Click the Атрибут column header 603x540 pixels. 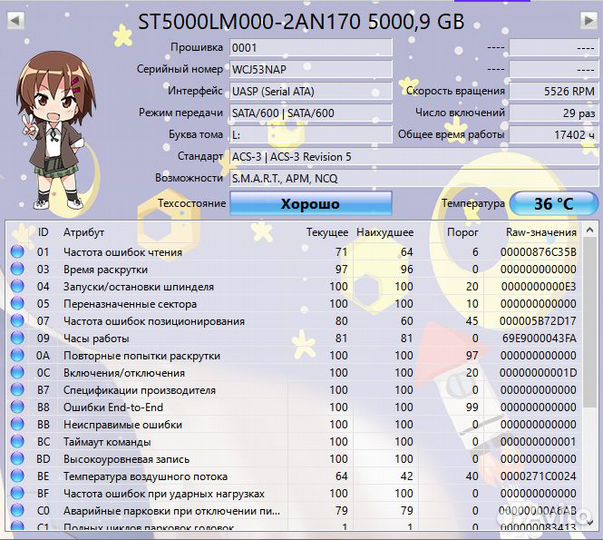pyautogui.click(x=84, y=233)
